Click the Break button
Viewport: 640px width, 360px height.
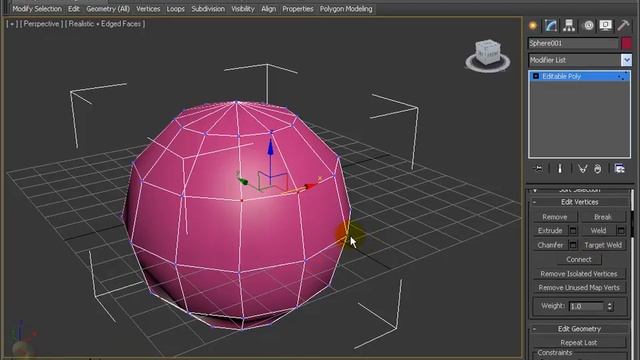pos(603,217)
